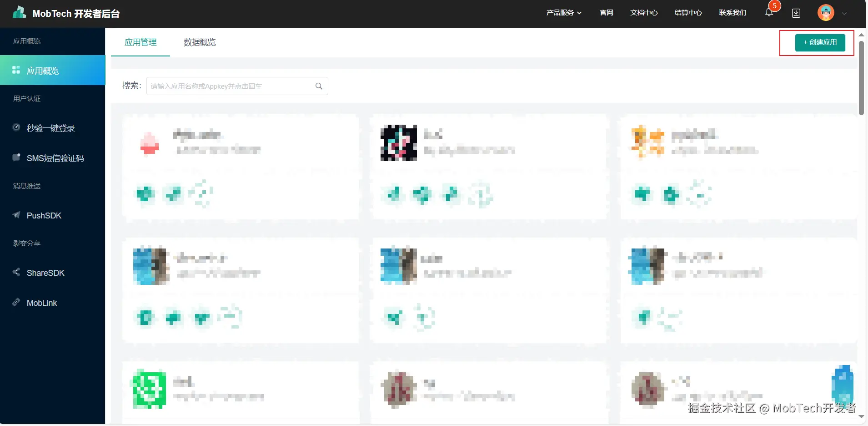Click the orange app icon in the third card
This screenshot has height=426, width=868.
647,142
